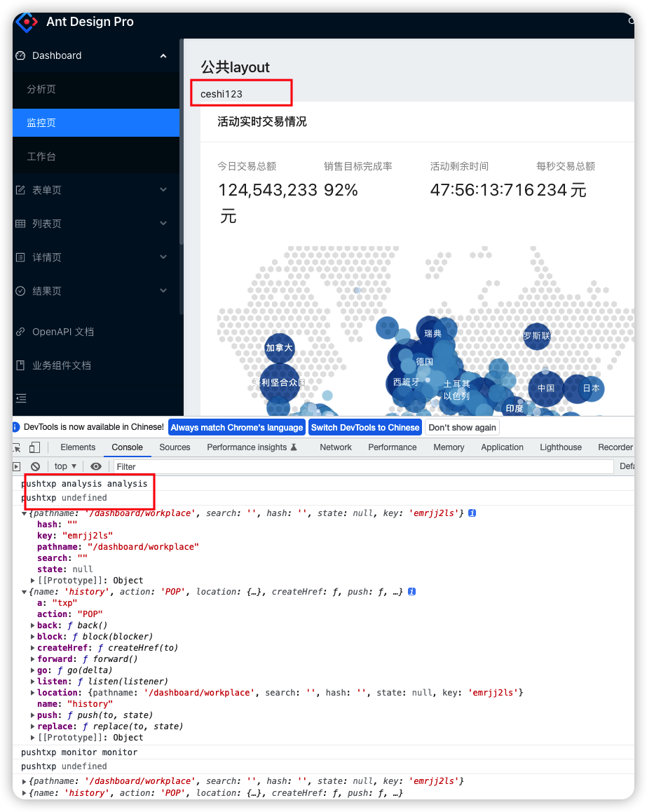Open the console sidebar toggle icon
647x812 pixels.
pyautogui.click(x=17, y=466)
